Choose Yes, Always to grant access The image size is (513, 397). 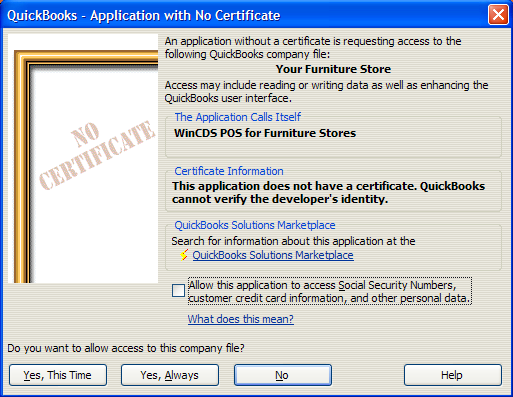pyautogui.click(x=170, y=375)
